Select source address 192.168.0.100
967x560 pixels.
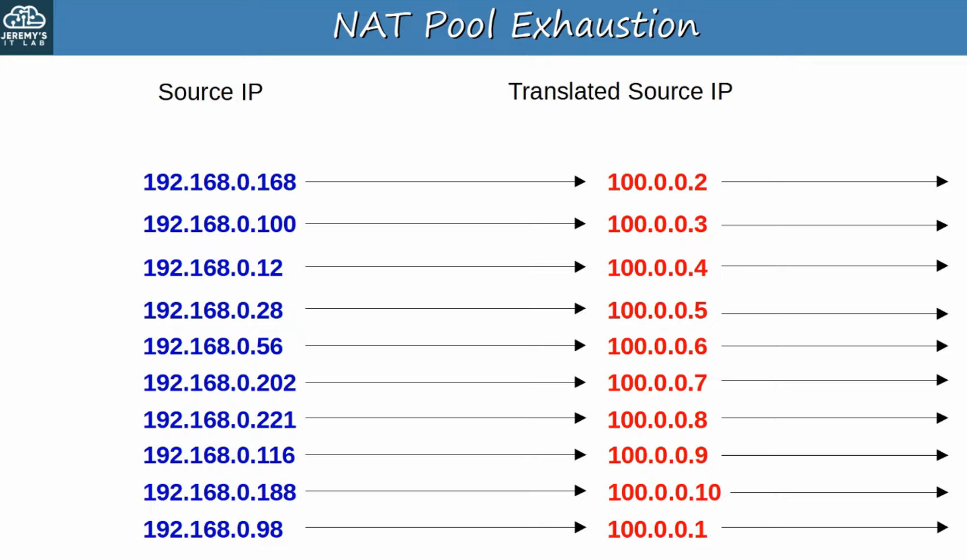[x=220, y=224]
